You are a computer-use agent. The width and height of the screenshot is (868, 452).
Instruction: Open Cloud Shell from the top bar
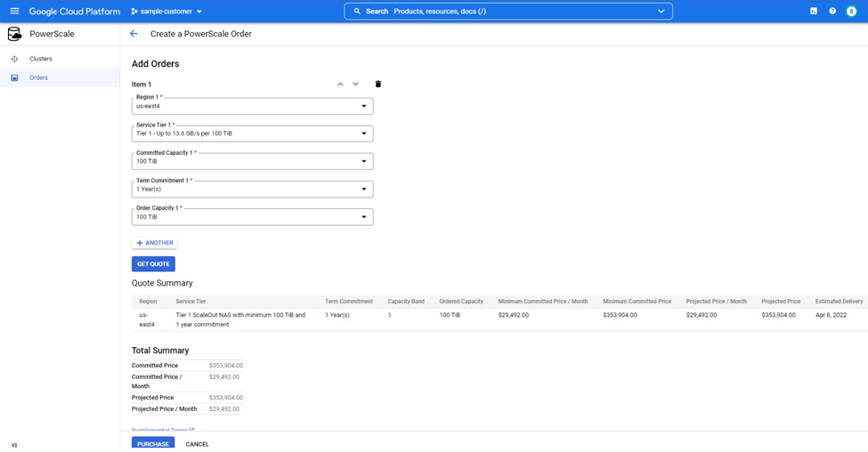pos(813,12)
